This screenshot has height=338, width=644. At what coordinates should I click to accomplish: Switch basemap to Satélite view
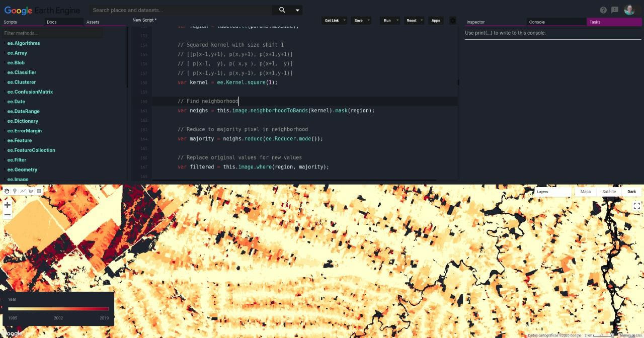(609, 192)
